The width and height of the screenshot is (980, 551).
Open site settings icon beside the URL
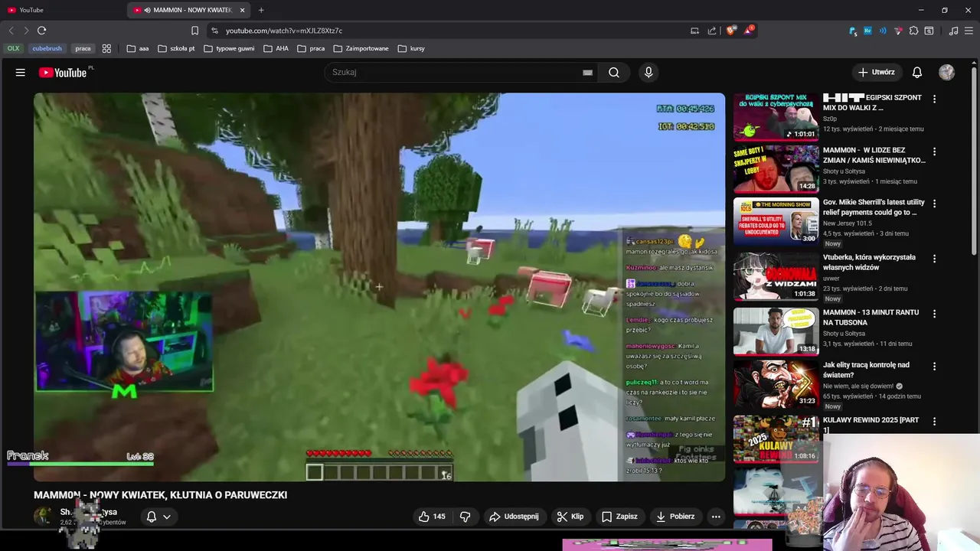tap(214, 31)
